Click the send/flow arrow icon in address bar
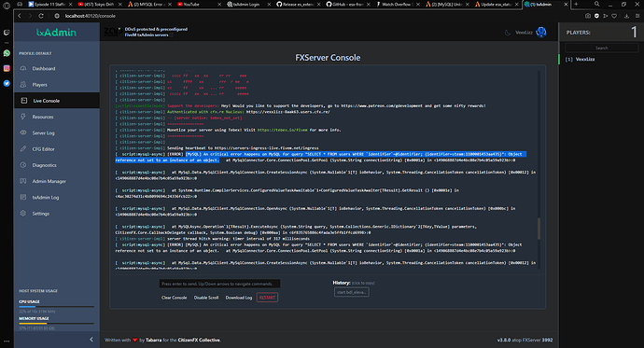Viewport: 644px width, 348px height. tap(606, 16)
